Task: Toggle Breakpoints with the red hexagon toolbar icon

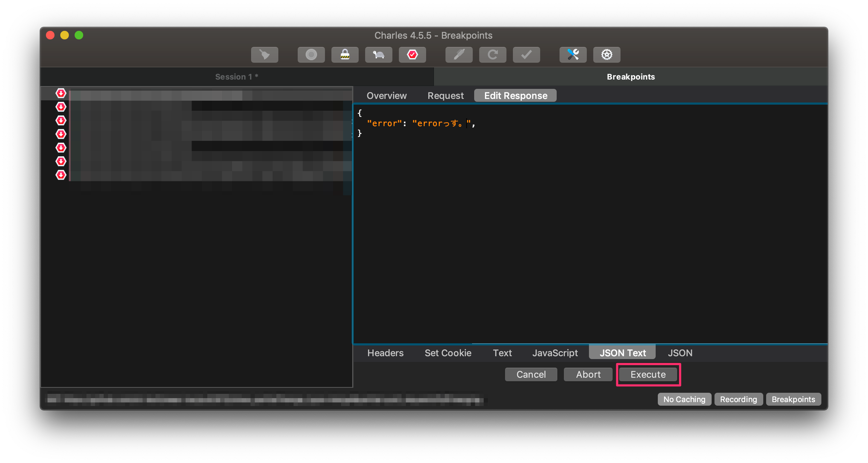Action: coord(412,55)
